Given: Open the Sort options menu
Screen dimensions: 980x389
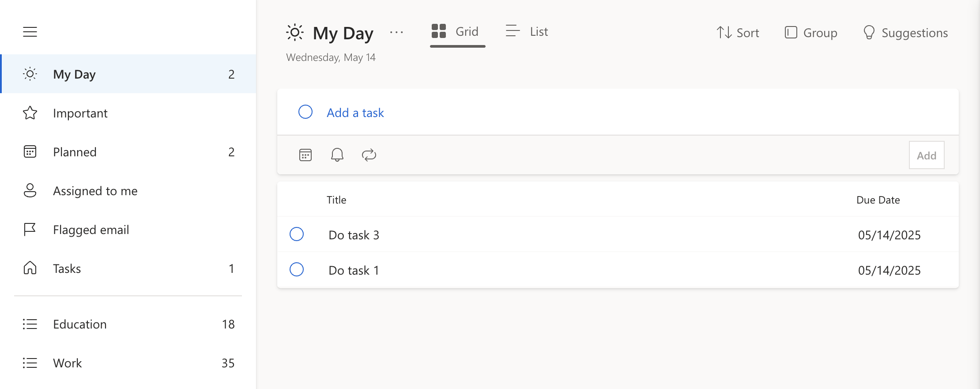Looking at the screenshot, I should [738, 33].
